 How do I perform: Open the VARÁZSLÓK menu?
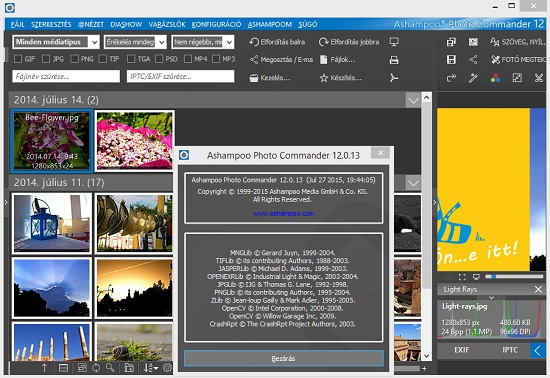[167, 24]
